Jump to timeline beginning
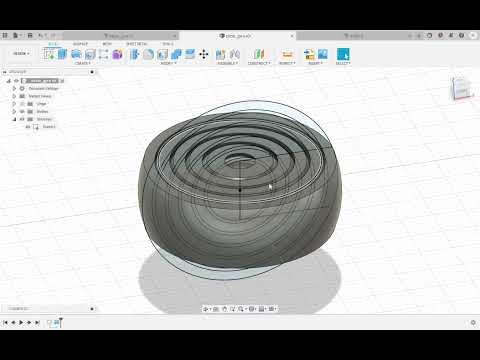 click(5, 322)
